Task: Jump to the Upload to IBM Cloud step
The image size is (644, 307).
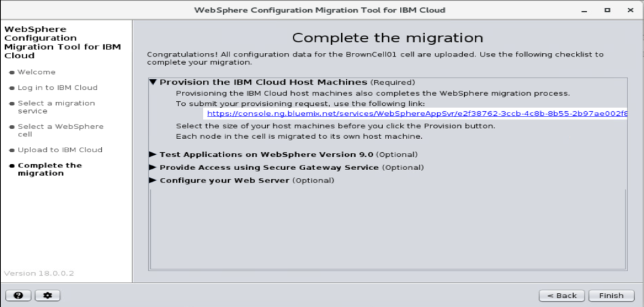Action: (60, 150)
